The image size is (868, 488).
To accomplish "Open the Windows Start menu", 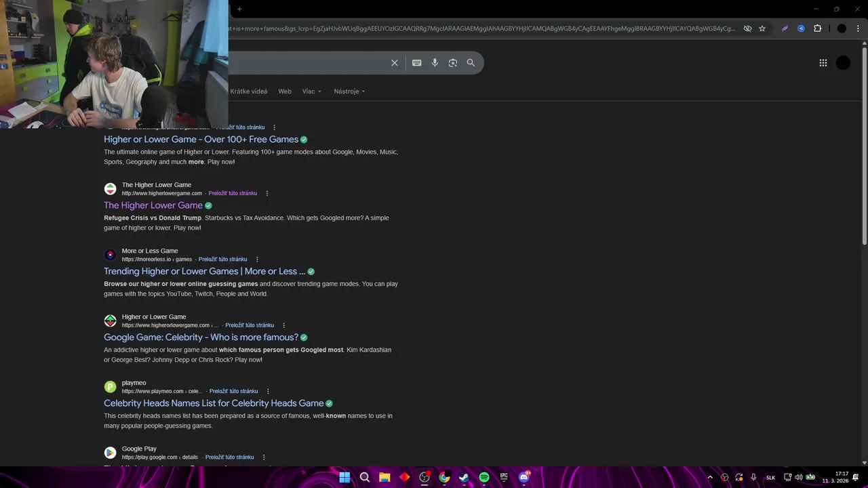I will (344, 477).
